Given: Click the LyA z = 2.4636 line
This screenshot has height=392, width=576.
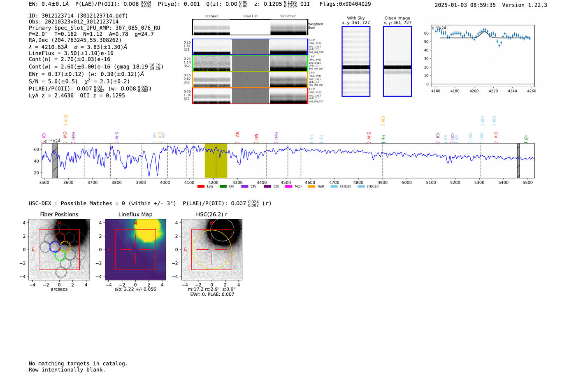Looking at the screenshot, I should (x=77, y=95).
